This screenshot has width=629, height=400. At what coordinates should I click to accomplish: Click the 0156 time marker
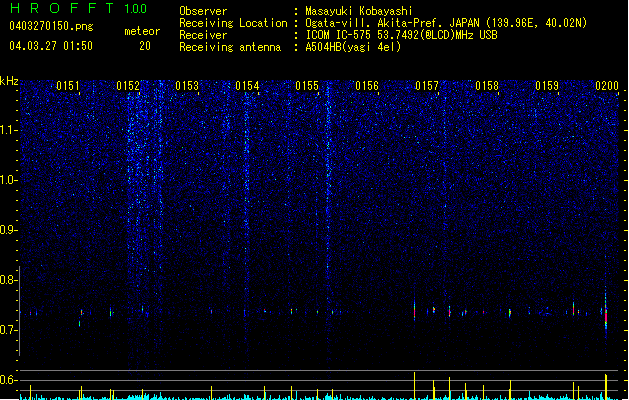367,86
